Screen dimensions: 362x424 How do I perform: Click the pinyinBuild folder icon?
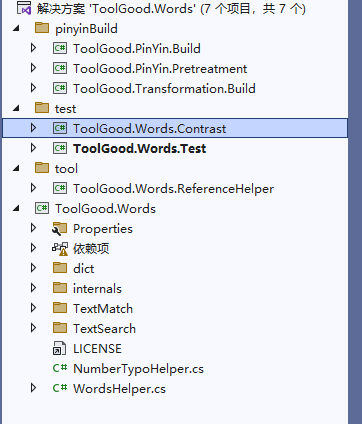click(x=42, y=28)
